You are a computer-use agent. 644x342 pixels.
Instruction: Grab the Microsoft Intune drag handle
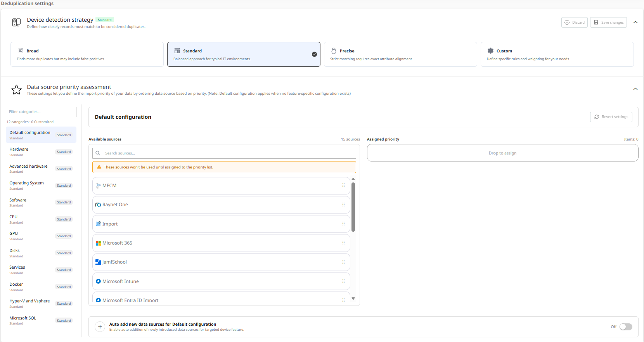click(343, 281)
